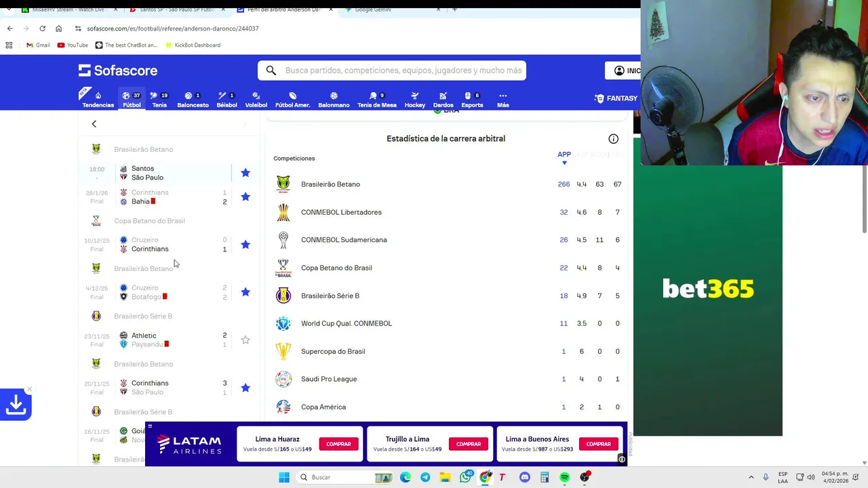Open the Tendencias sports section
Screen dimensions: 868x488
[x=98, y=99]
